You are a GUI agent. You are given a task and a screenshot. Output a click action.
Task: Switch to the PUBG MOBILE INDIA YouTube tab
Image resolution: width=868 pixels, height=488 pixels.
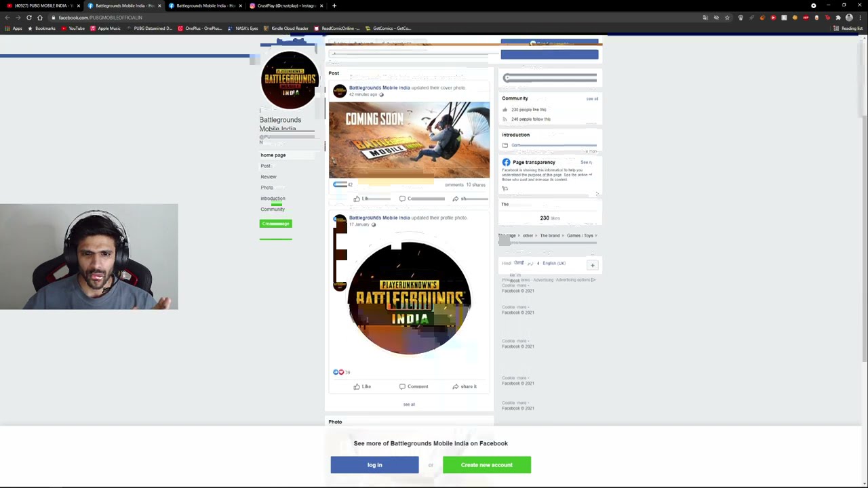(41, 5)
